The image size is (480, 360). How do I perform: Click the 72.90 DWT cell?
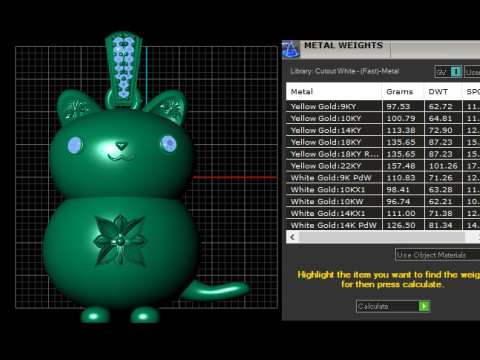[x=443, y=130]
